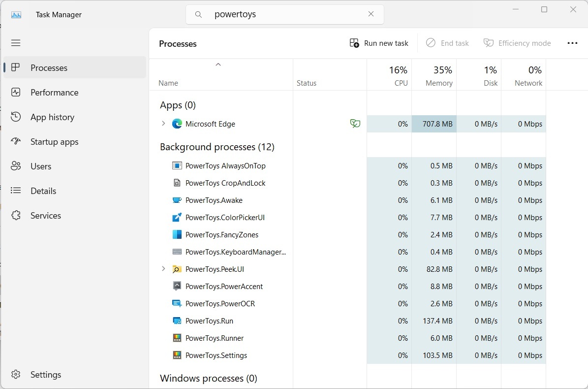This screenshot has height=389, width=588.
Task: Select the Performance sidebar icon
Action: (x=16, y=92)
